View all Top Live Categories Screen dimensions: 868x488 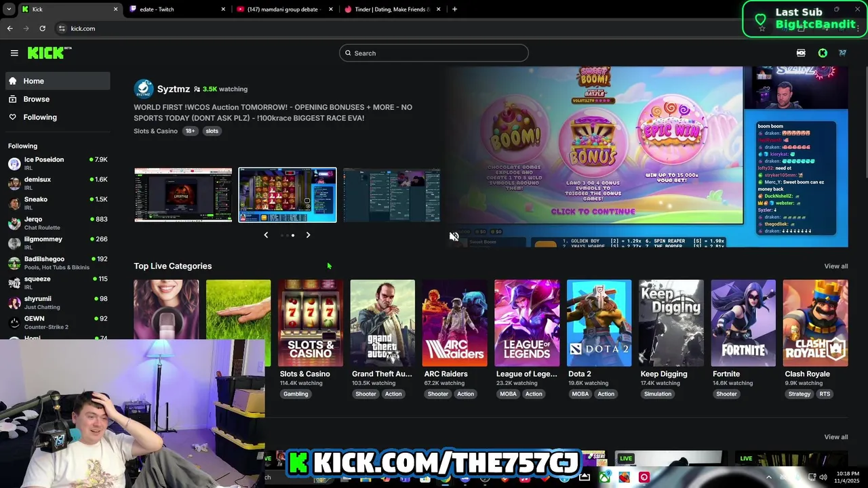835,266
